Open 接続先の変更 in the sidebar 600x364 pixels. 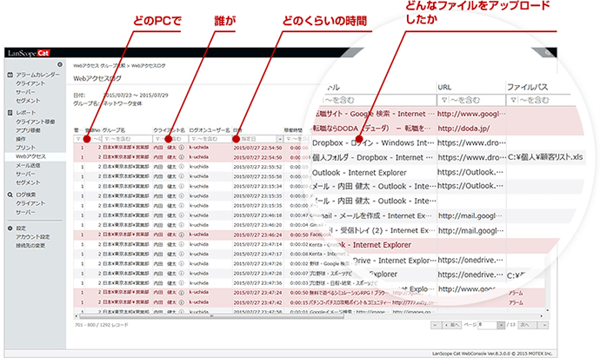[30, 246]
